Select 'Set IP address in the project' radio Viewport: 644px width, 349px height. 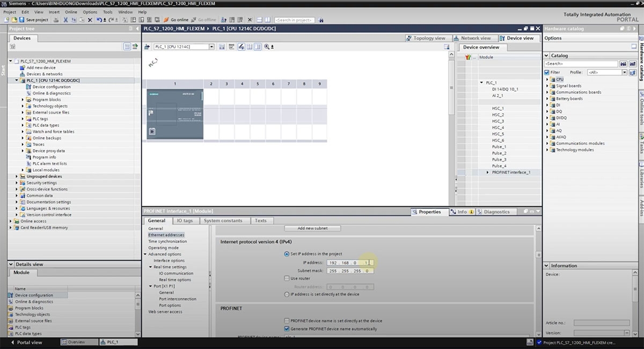pyautogui.click(x=287, y=254)
